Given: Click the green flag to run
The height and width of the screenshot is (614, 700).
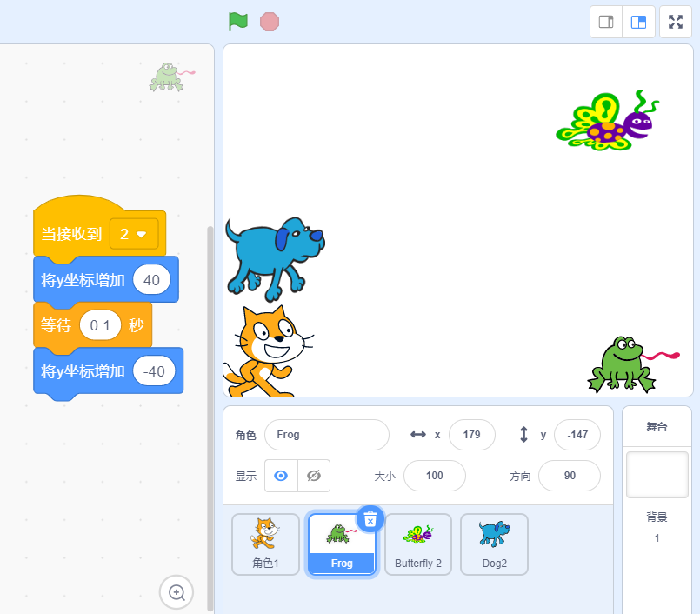Looking at the screenshot, I should (x=237, y=22).
